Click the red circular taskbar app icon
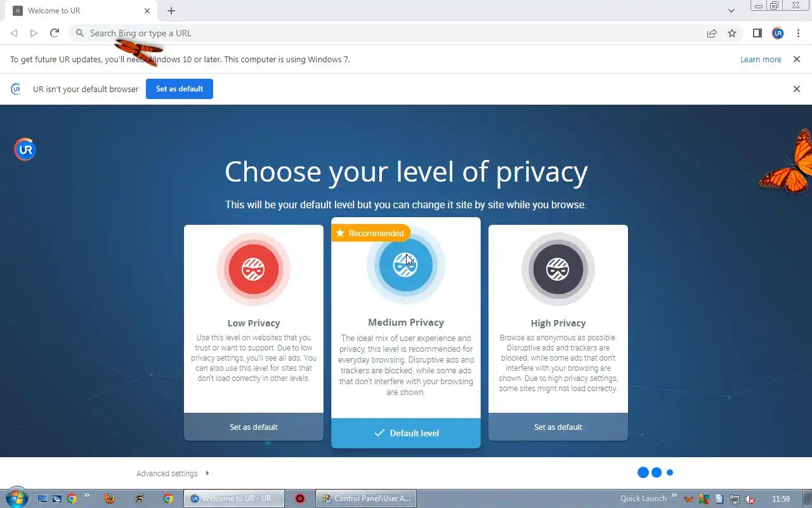Viewport: 812px width, 508px height. [x=300, y=498]
